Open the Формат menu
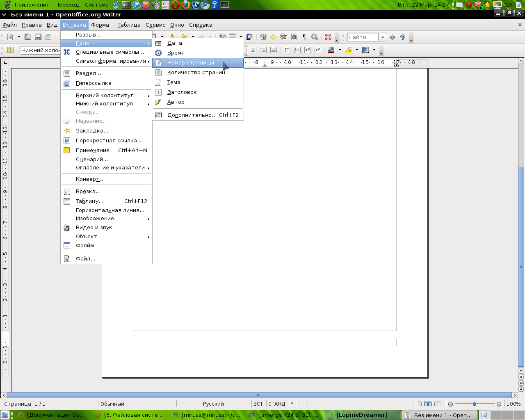This screenshot has height=420, width=525. 102,25
